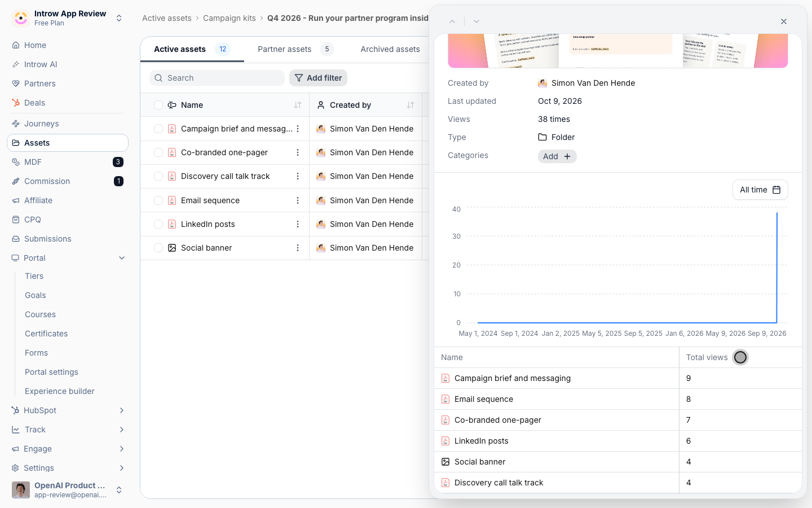
Task: Click the three-dot menu for Campaign brief row
Action: tap(298, 129)
